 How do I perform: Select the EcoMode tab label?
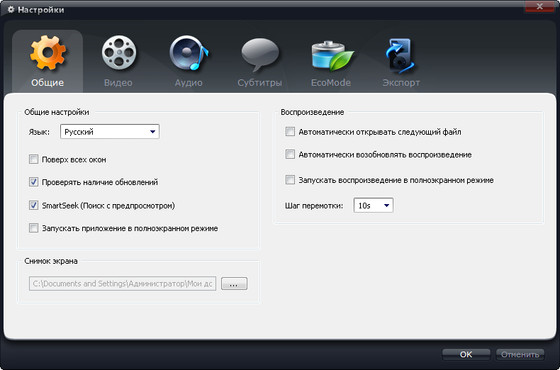(331, 83)
